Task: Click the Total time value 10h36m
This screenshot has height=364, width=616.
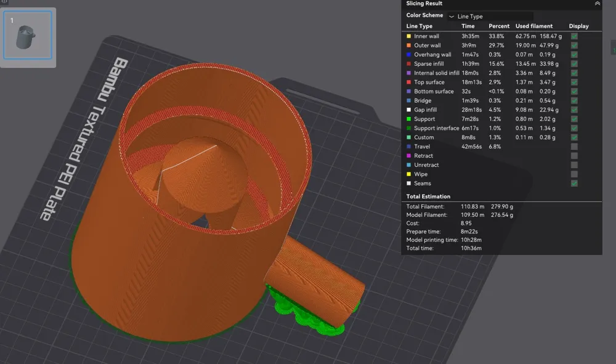Action: [x=471, y=248]
